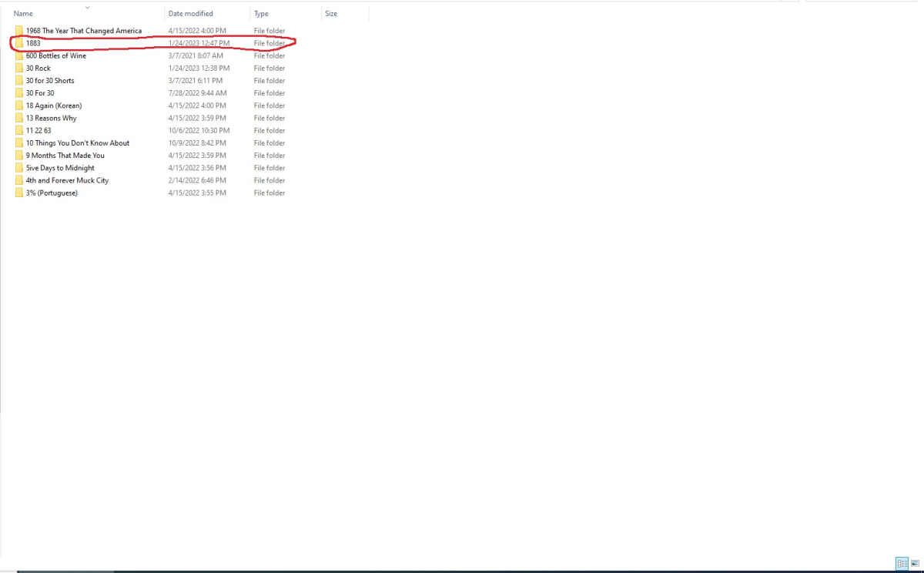
Task: Open the 30 Rock folder icon
Action: point(19,68)
